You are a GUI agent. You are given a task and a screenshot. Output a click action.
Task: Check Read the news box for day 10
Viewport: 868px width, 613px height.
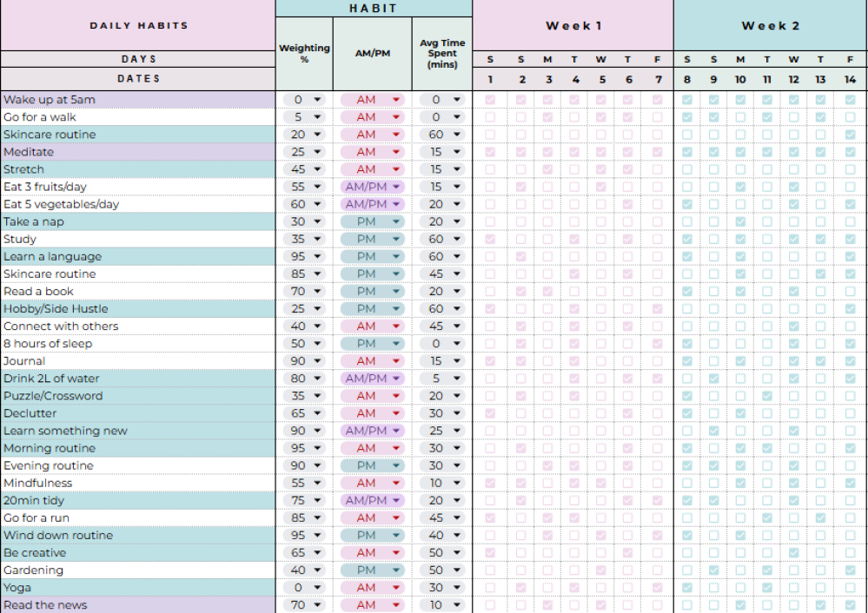pyautogui.click(x=740, y=605)
